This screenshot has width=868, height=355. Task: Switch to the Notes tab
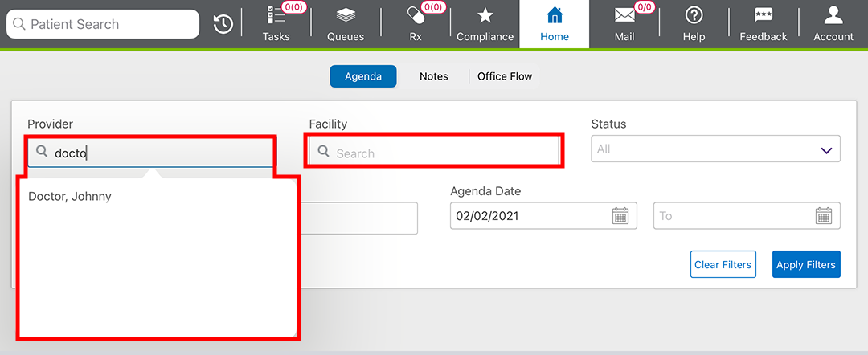click(433, 76)
